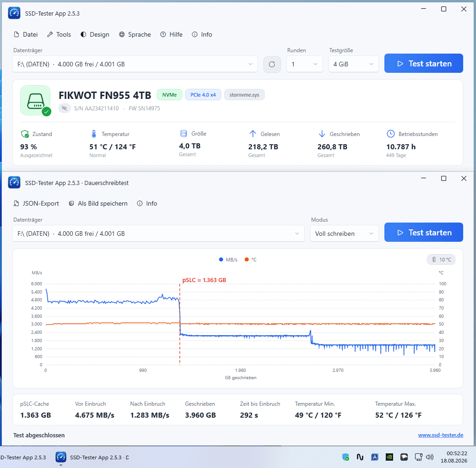476x468 pixels.
Task: Click the stornvme.sys driver badge
Action: point(244,95)
